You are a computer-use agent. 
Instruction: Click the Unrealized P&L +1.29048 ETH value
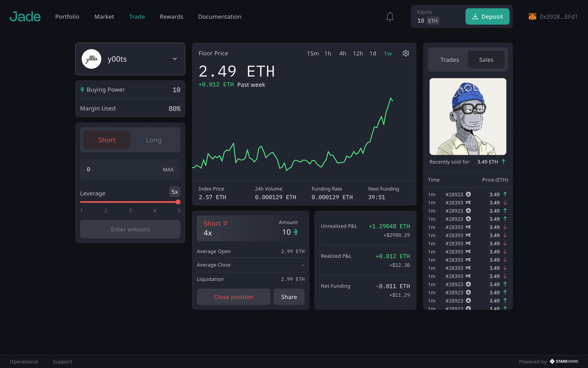[x=389, y=226]
